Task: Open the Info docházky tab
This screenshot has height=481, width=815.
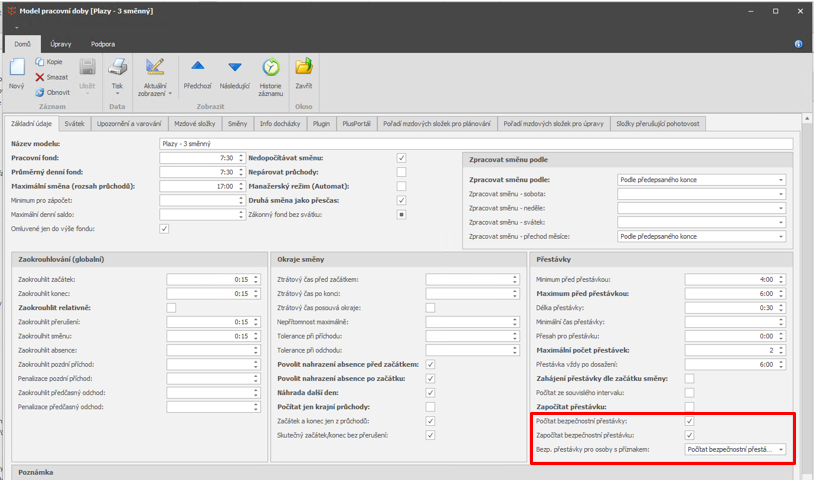Action: [280, 124]
